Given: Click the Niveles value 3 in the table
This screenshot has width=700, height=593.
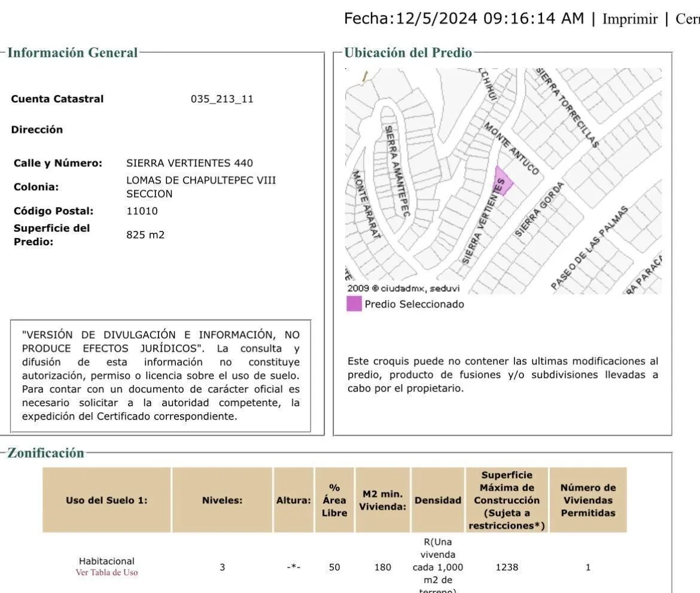Looking at the screenshot, I should tap(223, 567).
